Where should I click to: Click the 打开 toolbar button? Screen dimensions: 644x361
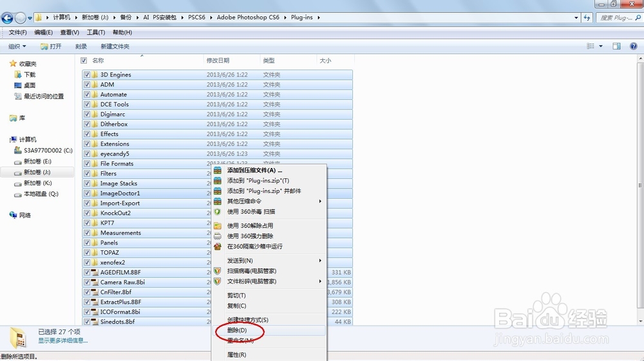point(51,46)
